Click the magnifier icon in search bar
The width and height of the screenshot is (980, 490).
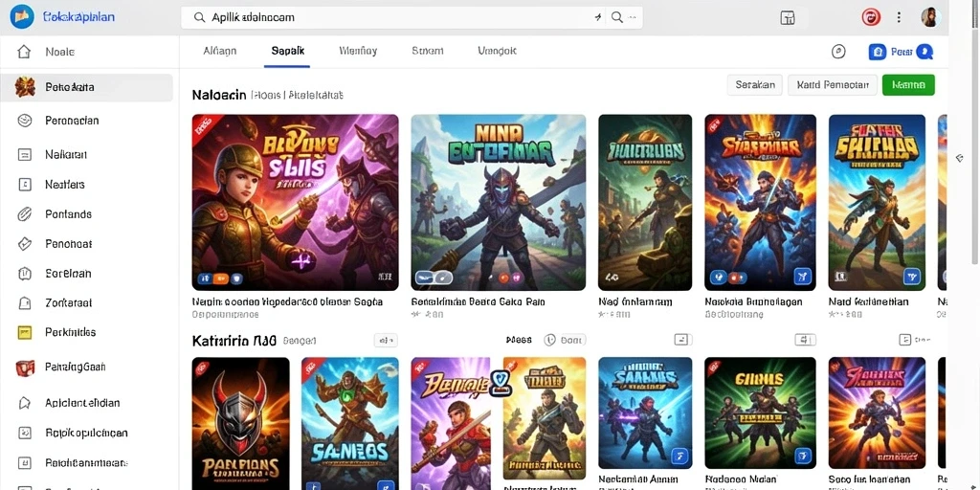pos(617,17)
